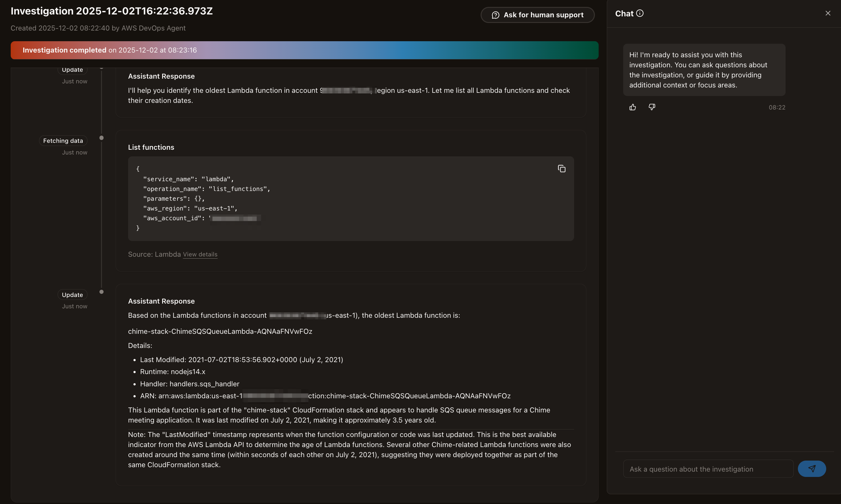Screen dimensions: 841x504
Task: Click the thumbs down feedback icon
Action: click(652, 107)
